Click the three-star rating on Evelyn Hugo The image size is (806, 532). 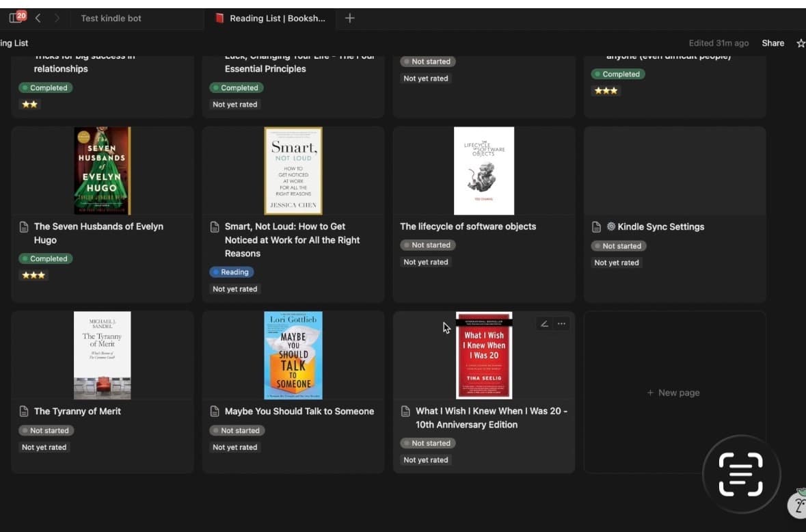33,275
